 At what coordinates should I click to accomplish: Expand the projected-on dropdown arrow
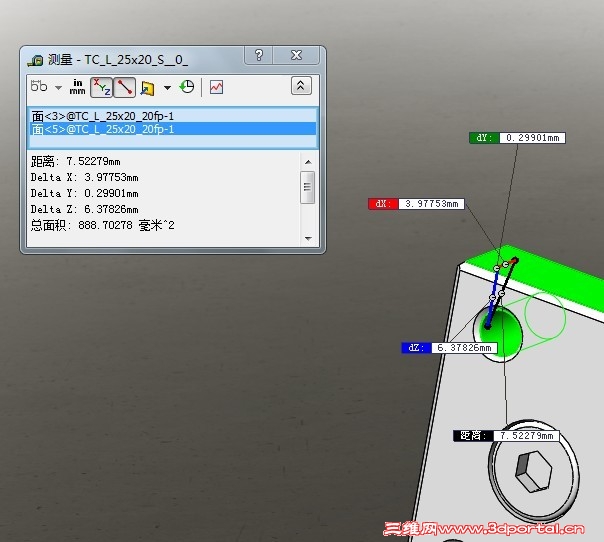pos(167,88)
